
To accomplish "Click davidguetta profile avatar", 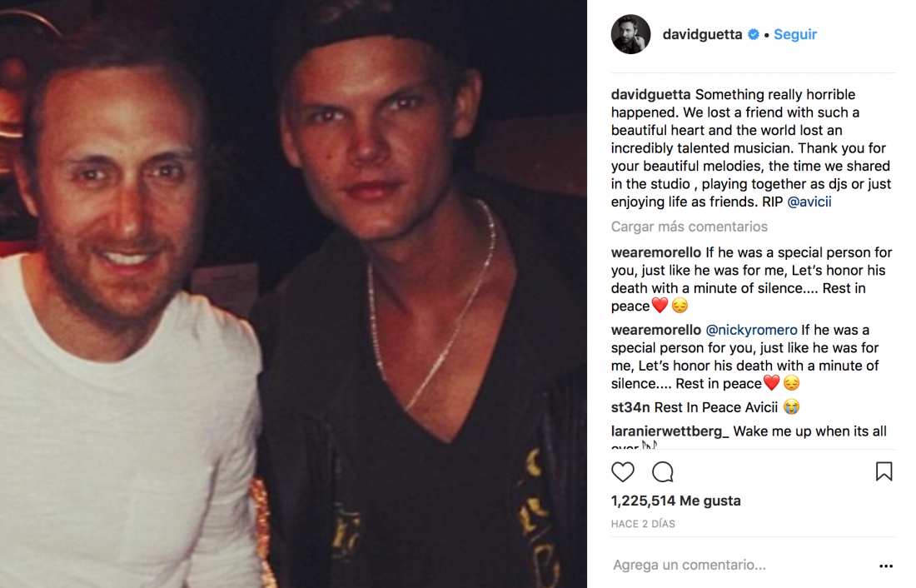I will pyautogui.click(x=631, y=34).
